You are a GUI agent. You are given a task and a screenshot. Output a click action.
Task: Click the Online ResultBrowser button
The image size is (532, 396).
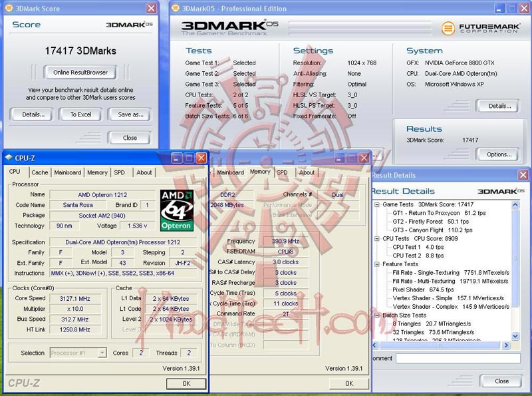click(80, 73)
